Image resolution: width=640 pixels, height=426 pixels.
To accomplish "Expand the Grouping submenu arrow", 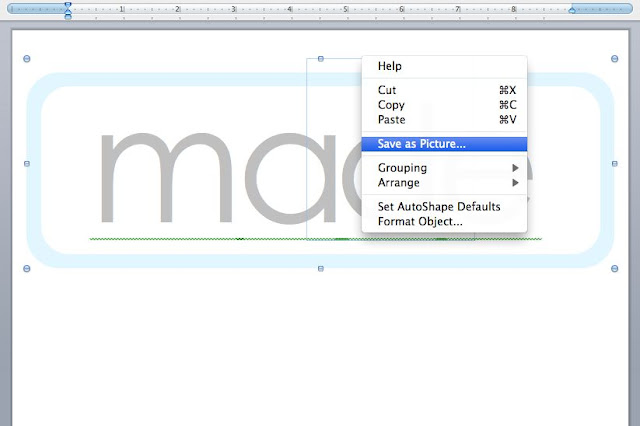I will 516,168.
